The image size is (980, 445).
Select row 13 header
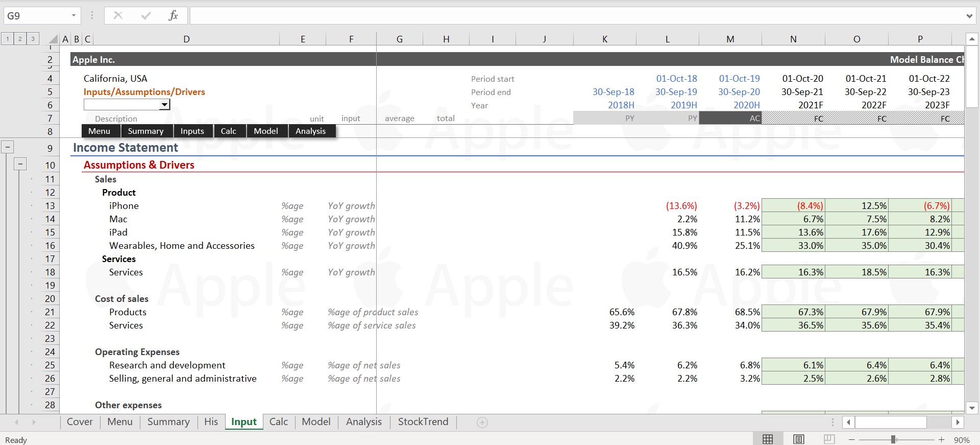(50, 206)
